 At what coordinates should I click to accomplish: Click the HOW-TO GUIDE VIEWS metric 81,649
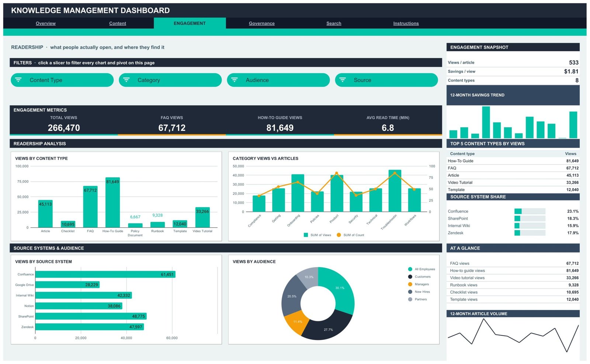(280, 128)
